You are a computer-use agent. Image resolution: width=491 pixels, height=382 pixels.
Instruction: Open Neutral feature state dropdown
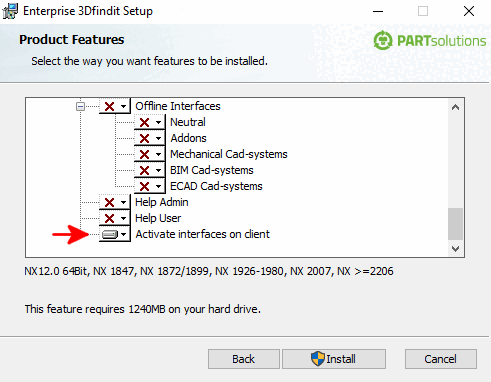tap(150, 122)
